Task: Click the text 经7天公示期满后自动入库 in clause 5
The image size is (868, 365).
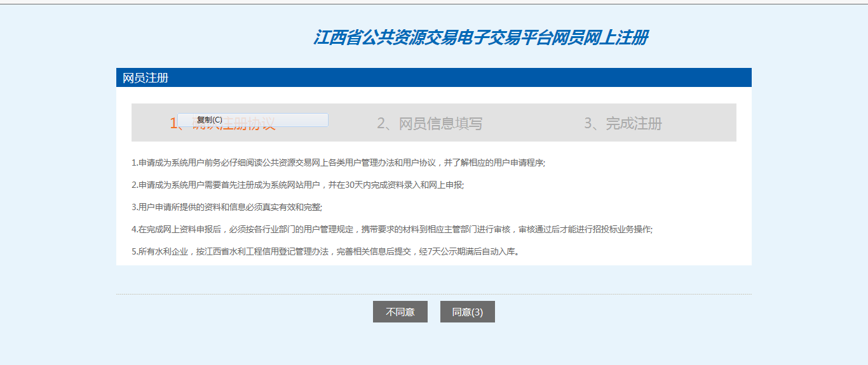Action: [x=468, y=251]
